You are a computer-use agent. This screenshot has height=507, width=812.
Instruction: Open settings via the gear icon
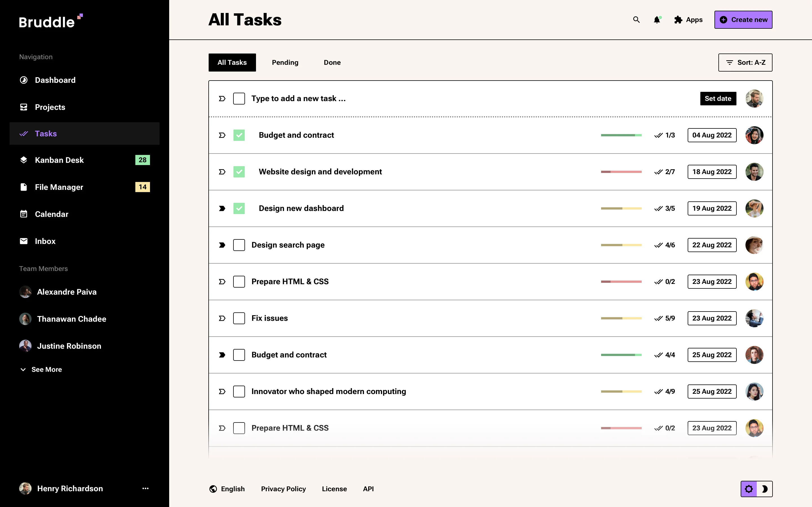tap(749, 489)
